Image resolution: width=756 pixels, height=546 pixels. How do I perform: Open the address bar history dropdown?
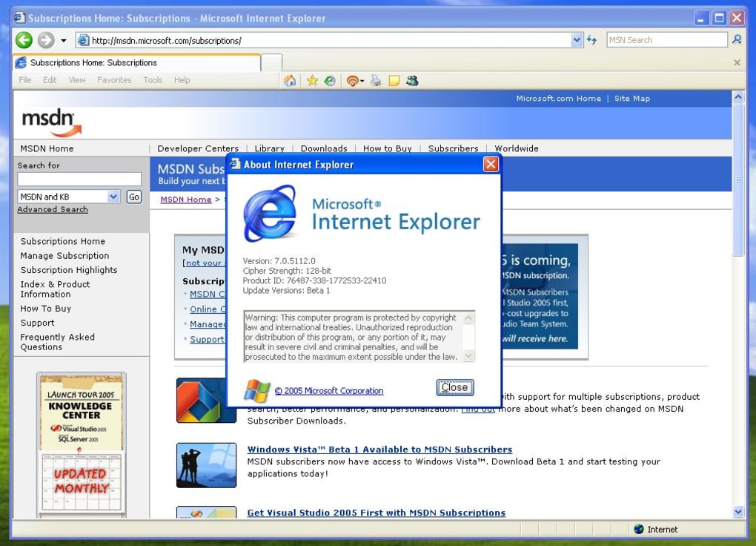[577, 39]
